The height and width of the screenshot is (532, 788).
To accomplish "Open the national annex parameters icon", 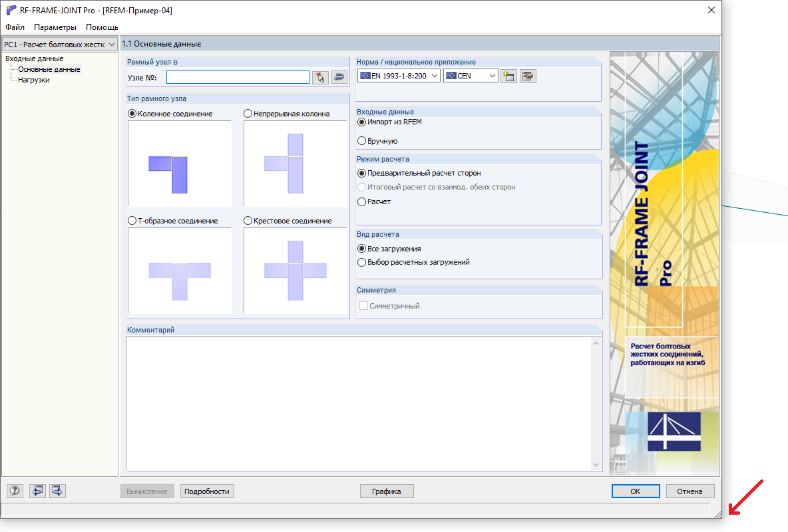I will tap(528, 76).
